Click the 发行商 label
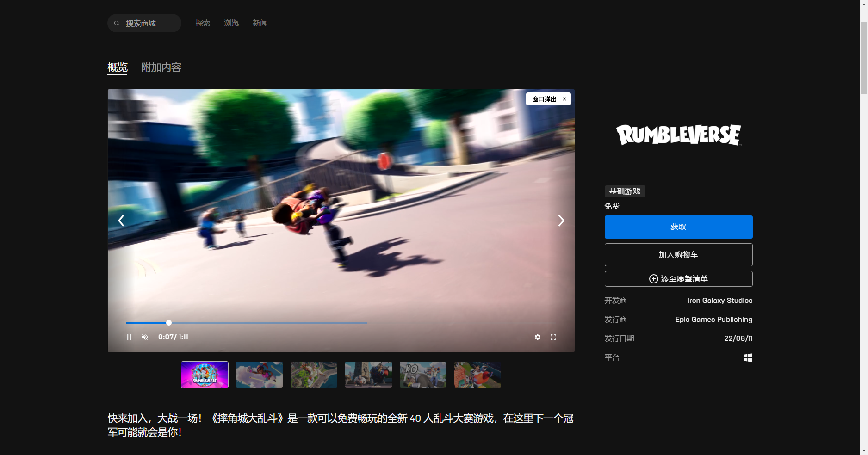Screen dimensions: 868x455 [615, 320]
